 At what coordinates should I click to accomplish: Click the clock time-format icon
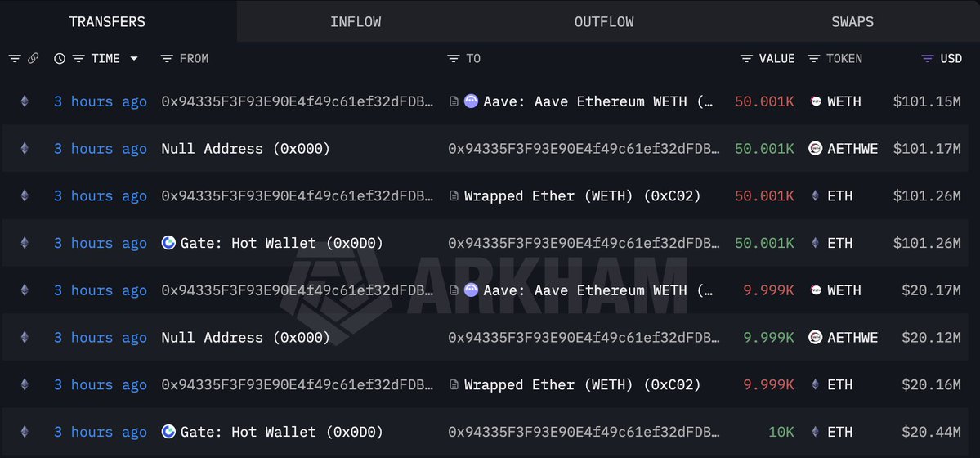60,59
